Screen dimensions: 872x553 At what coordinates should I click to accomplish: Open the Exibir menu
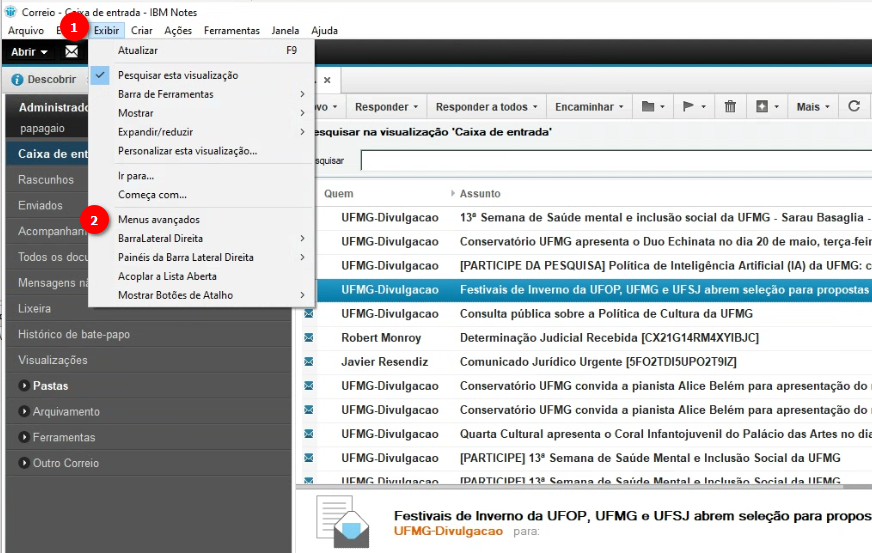(106, 31)
